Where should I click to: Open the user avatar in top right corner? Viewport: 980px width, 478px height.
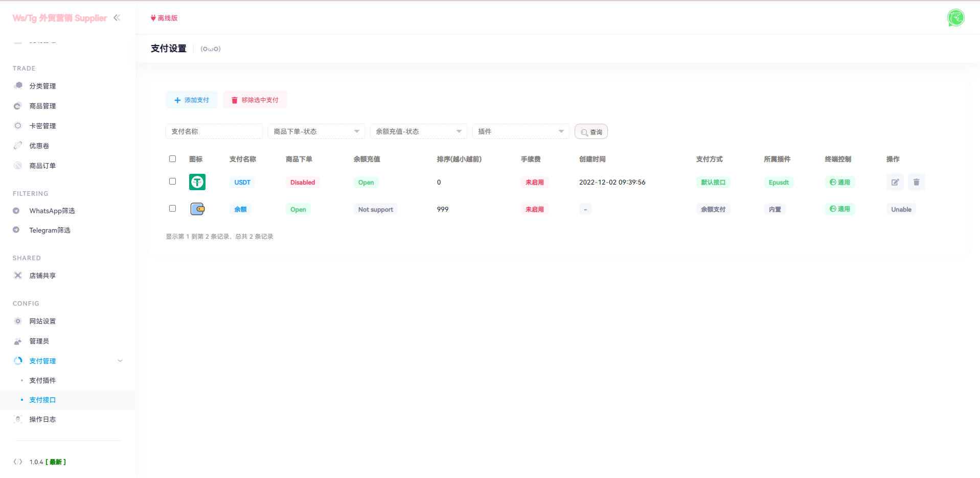[x=955, y=17]
